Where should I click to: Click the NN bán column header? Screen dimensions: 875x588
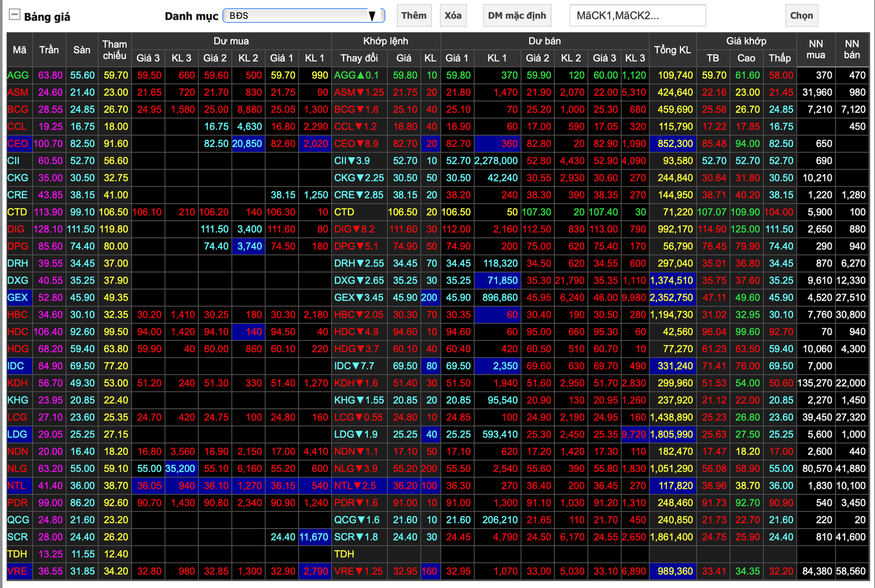(x=852, y=49)
